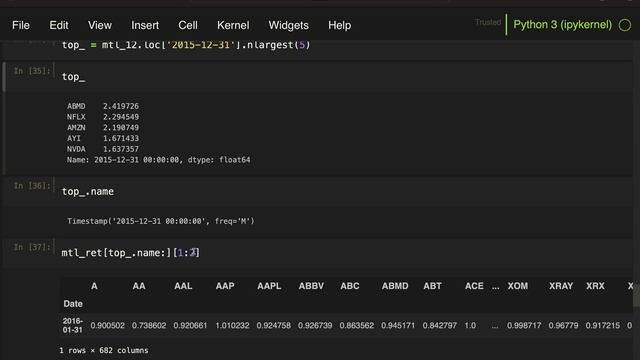Click the value 0.900502
Image resolution: width=640 pixels, height=360 pixels.
(x=107, y=326)
